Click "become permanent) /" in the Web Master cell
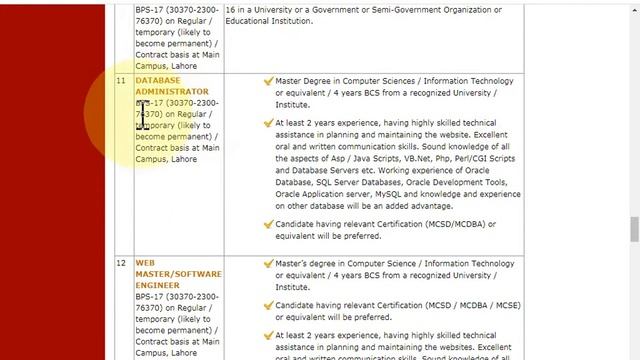 [x=176, y=330]
